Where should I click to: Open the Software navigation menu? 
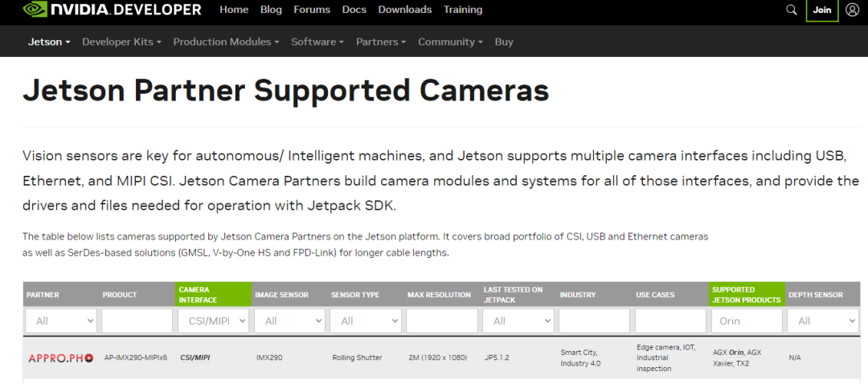tap(317, 42)
